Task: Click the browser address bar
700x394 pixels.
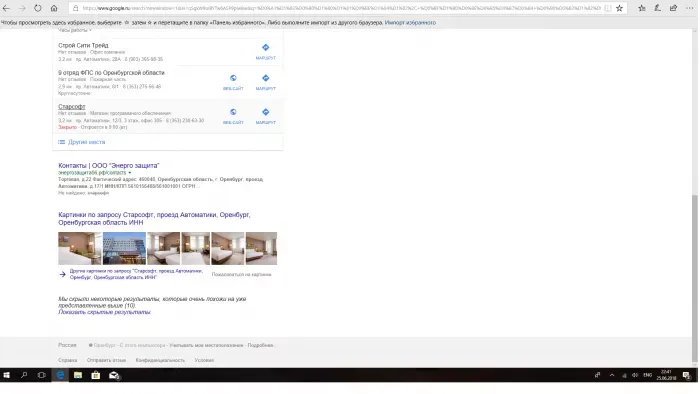Action: [x=342, y=8]
